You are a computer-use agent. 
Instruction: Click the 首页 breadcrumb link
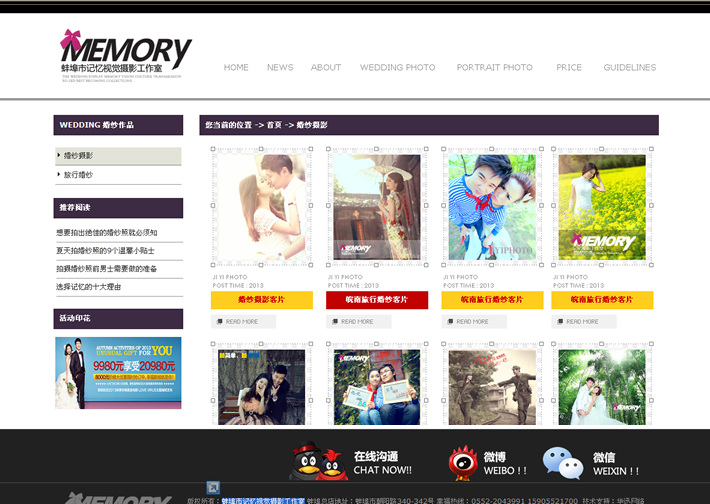pos(273,125)
